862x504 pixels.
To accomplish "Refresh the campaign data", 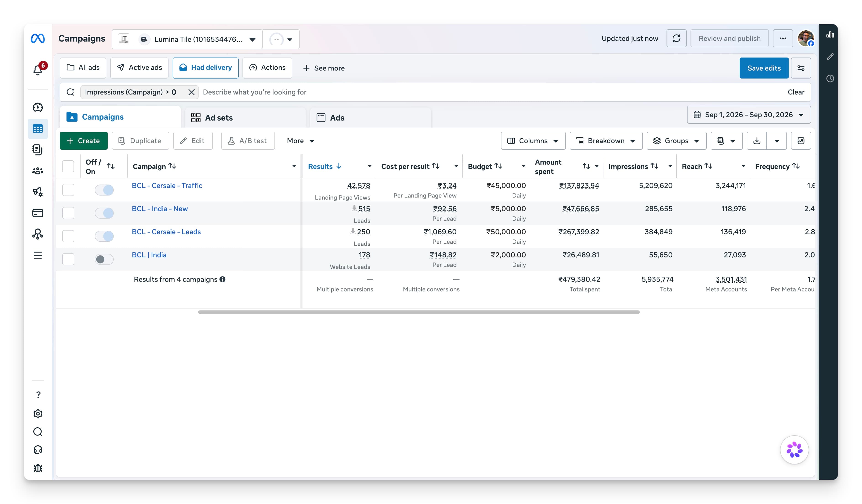I will [x=676, y=38].
